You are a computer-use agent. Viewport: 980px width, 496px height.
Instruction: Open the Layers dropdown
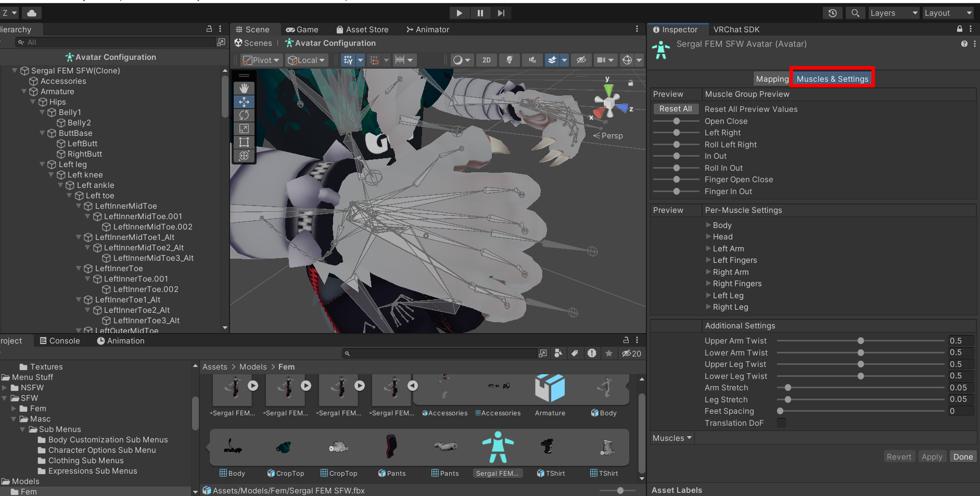(x=893, y=13)
